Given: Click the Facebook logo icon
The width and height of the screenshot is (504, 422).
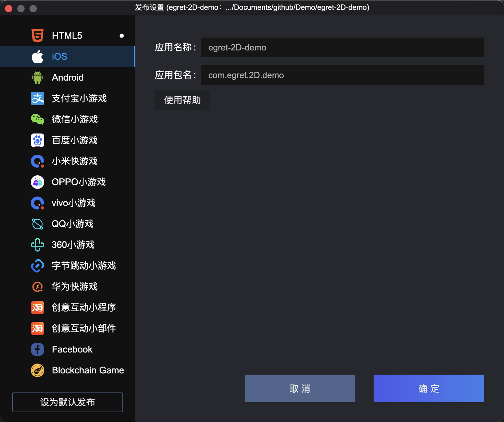Looking at the screenshot, I should 38,349.
